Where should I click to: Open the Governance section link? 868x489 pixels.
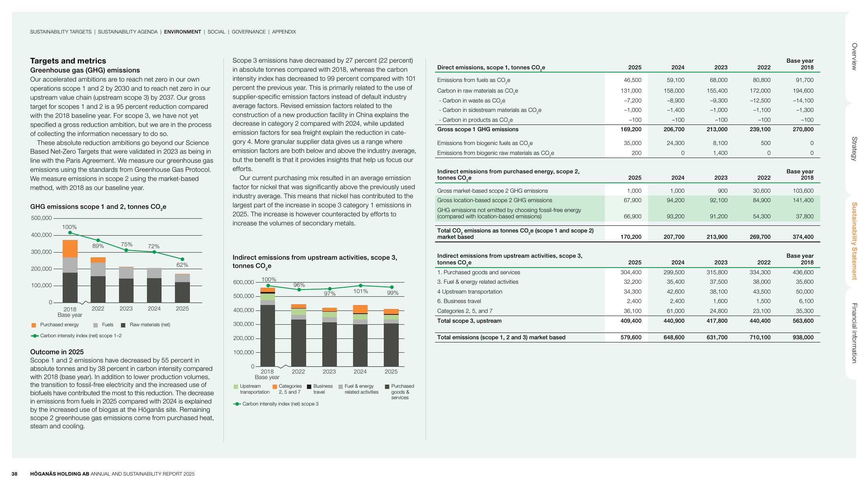249,32
